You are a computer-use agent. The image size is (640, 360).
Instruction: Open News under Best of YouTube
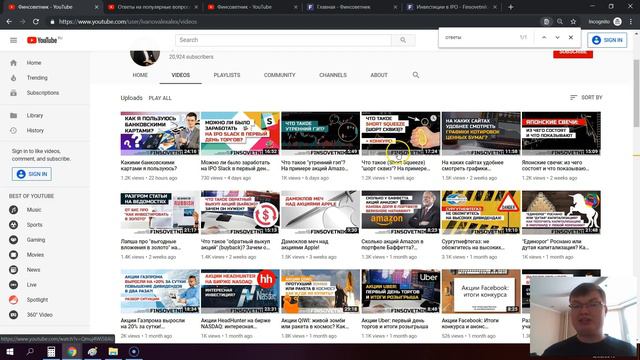point(33,270)
